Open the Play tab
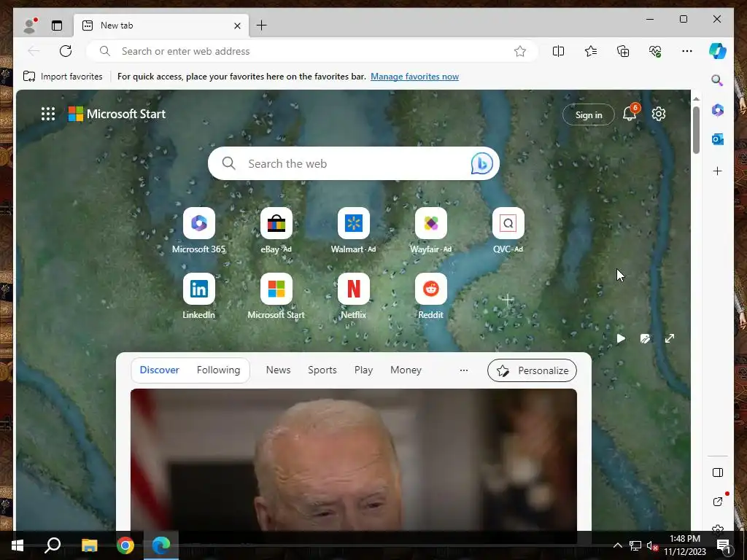The width and height of the screenshot is (747, 560). [x=363, y=370]
